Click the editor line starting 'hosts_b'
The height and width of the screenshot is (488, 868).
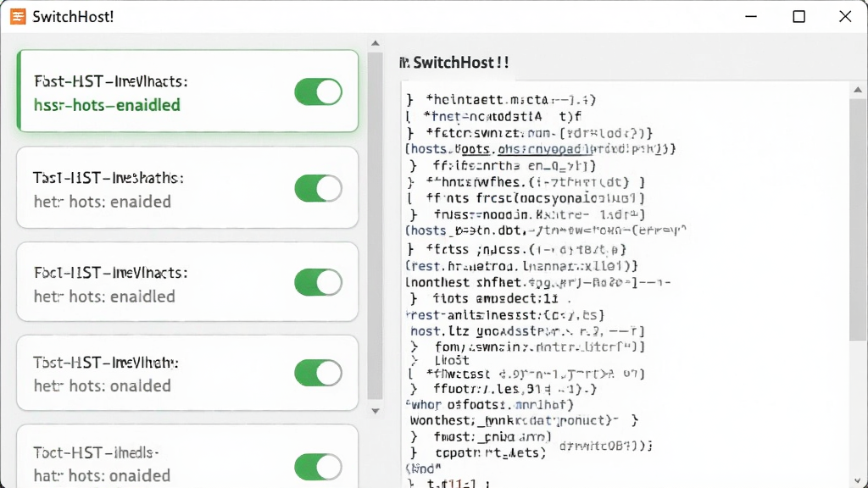[546, 230]
